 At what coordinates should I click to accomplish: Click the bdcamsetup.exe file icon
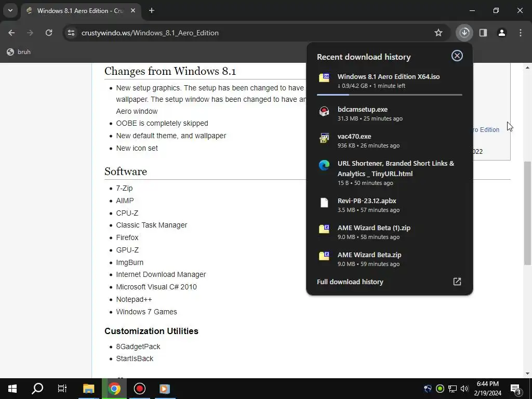[324, 111]
